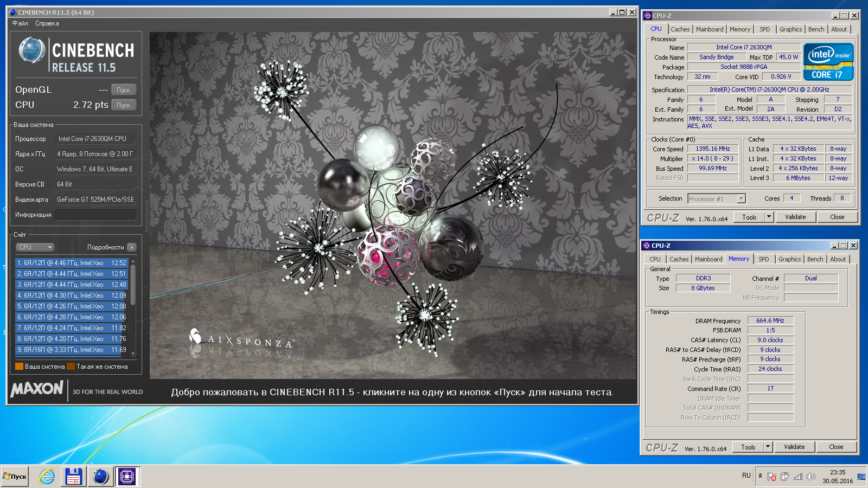Open Mainboard tab in lower CPU-Z

[x=709, y=259]
